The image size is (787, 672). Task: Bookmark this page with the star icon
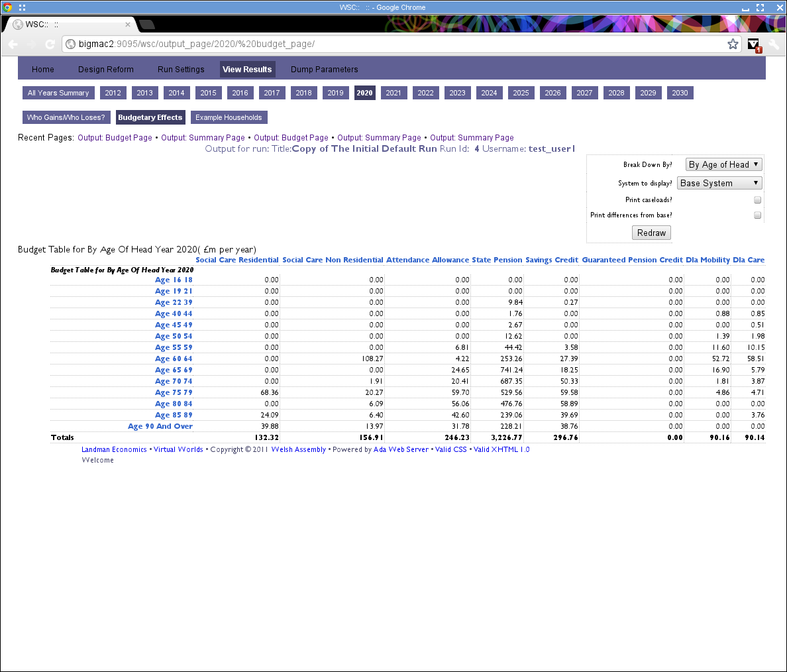click(733, 44)
